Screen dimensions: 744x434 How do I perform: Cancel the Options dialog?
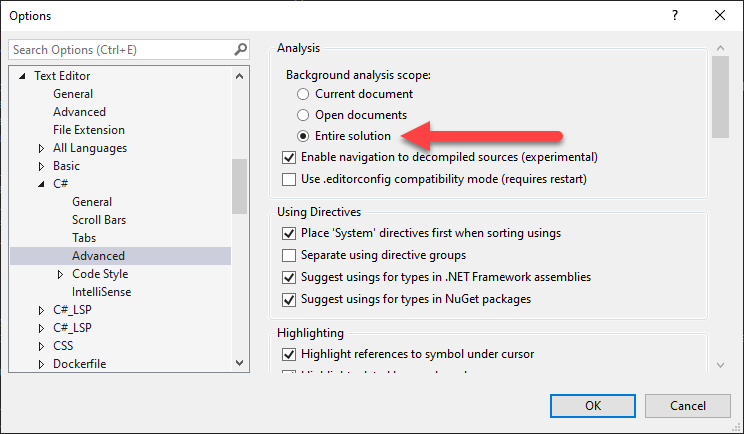click(x=687, y=406)
